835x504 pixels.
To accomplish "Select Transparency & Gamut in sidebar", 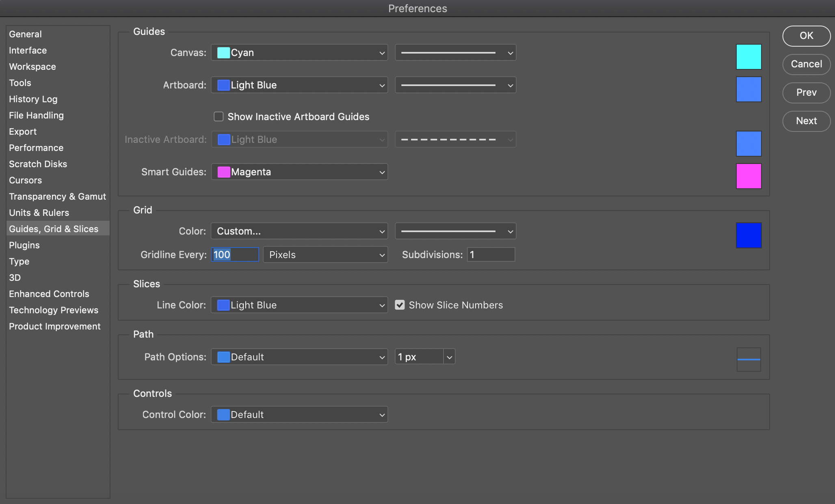I will (x=57, y=196).
